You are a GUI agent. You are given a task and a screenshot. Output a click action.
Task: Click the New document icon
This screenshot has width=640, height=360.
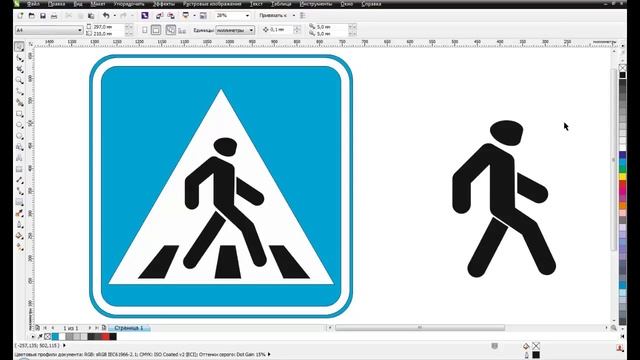[x=20, y=16]
